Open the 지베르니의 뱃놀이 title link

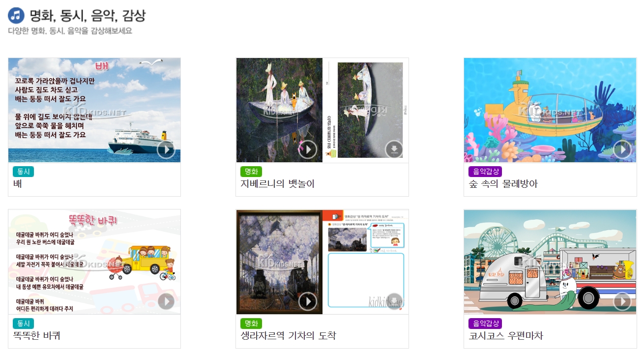(x=277, y=184)
